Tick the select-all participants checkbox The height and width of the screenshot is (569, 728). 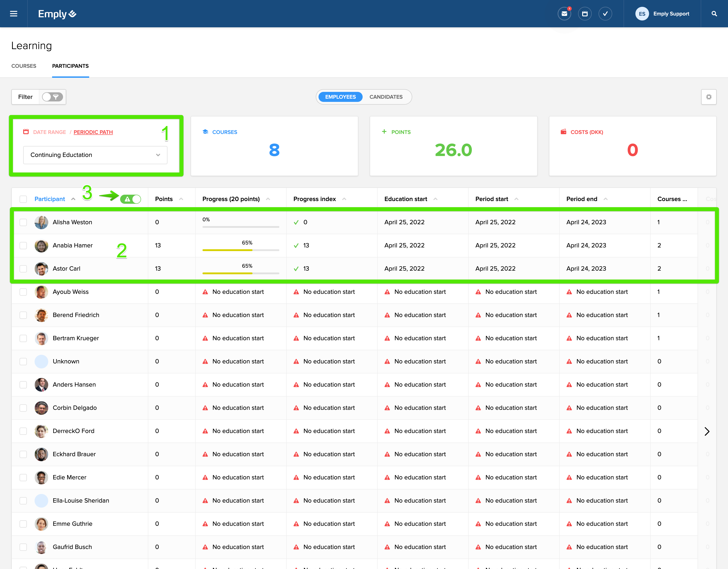23,199
